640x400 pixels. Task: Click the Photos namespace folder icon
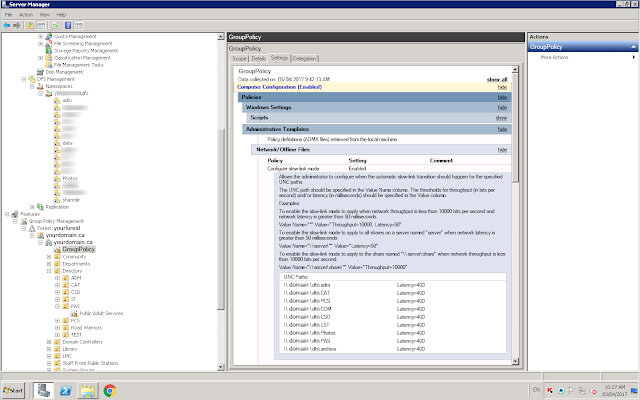pyautogui.click(x=57, y=178)
